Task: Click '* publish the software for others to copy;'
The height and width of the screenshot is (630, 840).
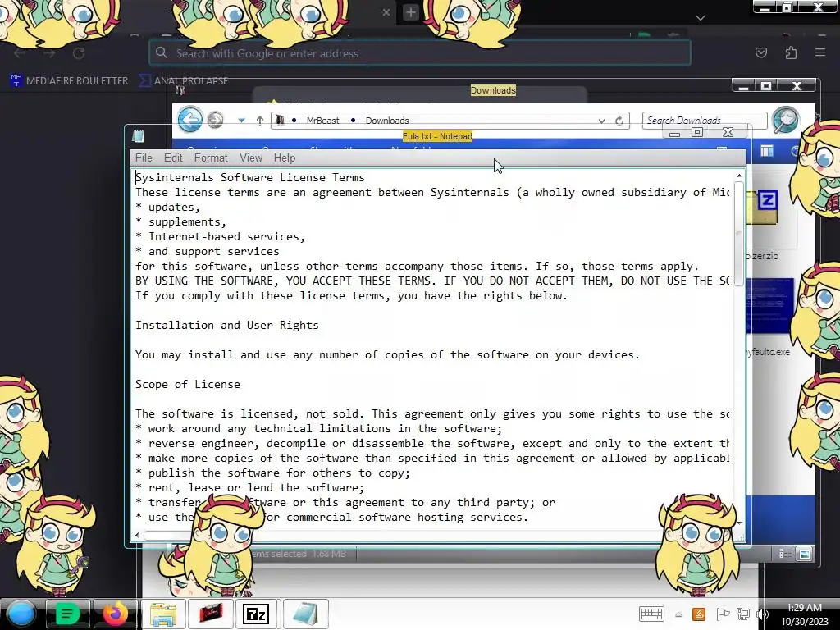Action: click(x=272, y=472)
